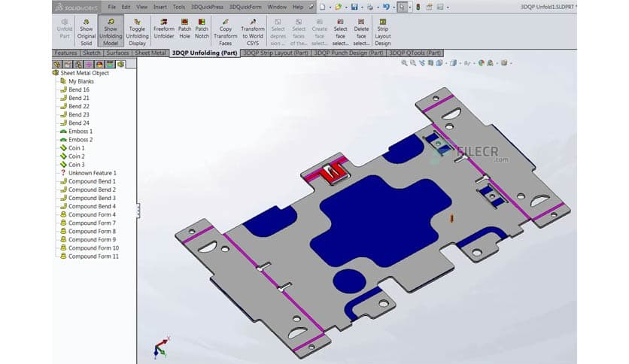629x364 pixels.
Task: Switch to the Sheet Metal tab
Action: [150, 53]
